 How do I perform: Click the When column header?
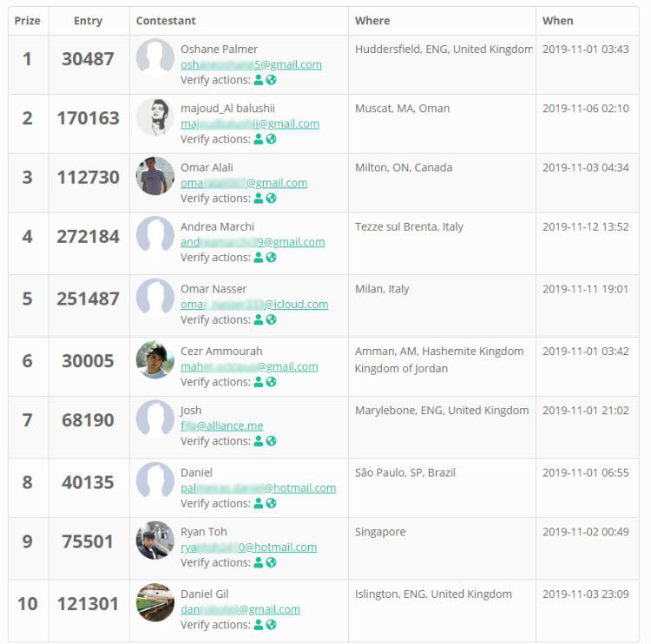point(557,21)
